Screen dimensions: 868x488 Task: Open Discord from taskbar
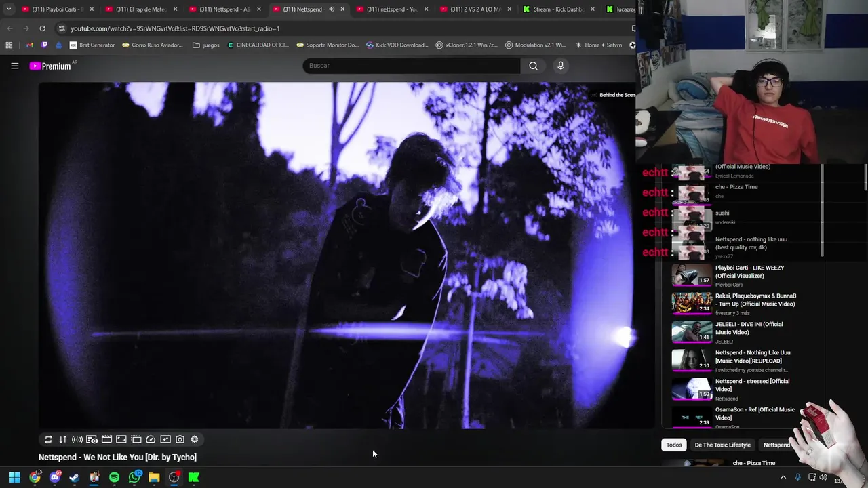pos(55,477)
